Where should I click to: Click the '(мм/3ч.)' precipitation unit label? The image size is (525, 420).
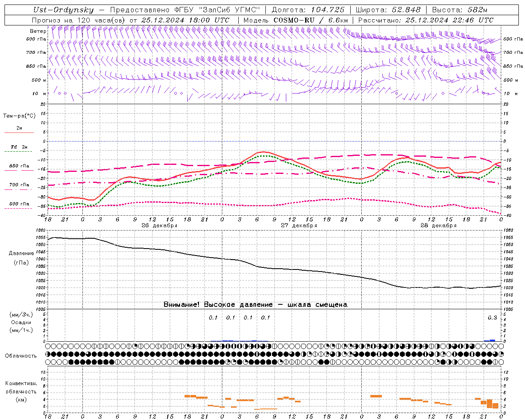[x=21, y=315]
